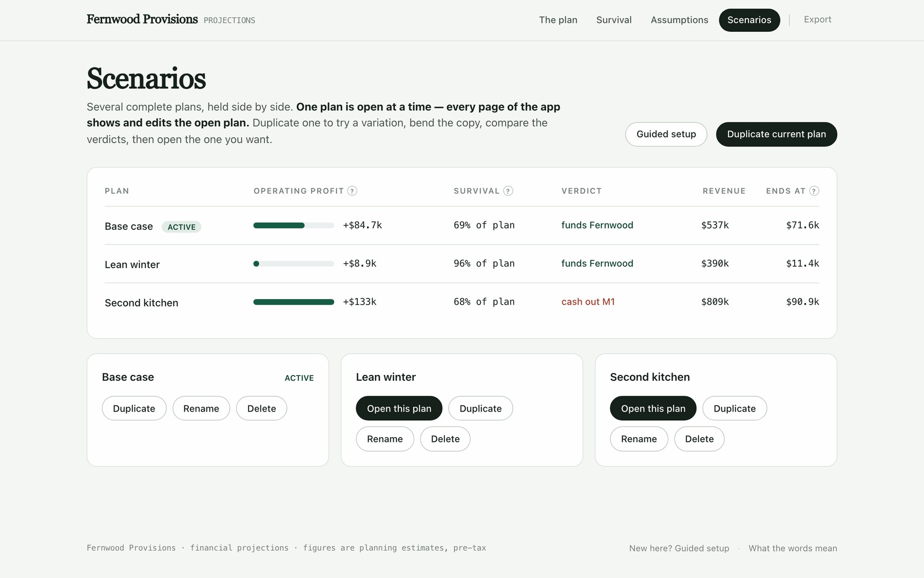Open New here? Guided setup footer link
Screen dimensions: 924x578
[679, 548]
